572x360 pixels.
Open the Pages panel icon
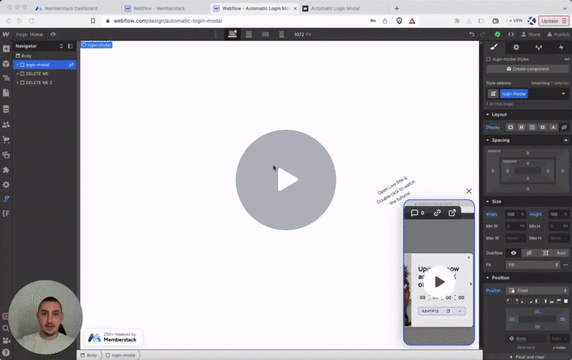coord(6,93)
